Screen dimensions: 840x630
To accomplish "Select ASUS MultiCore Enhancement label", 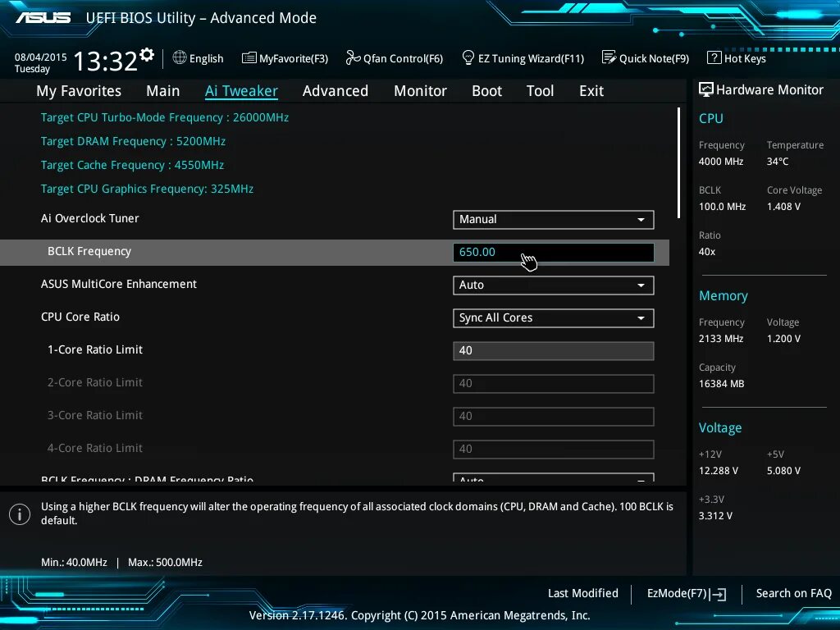I will pyautogui.click(x=119, y=284).
